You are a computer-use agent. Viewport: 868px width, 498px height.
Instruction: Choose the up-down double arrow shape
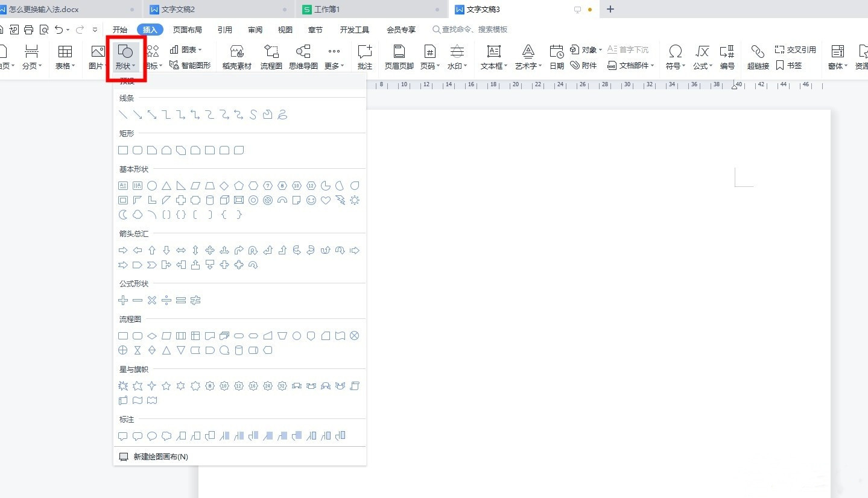(195, 250)
